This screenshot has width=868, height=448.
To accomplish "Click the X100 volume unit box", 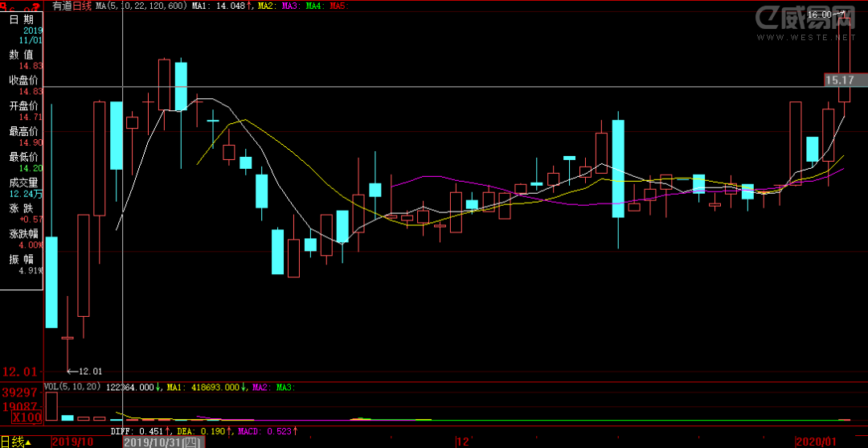I will coord(21,418).
